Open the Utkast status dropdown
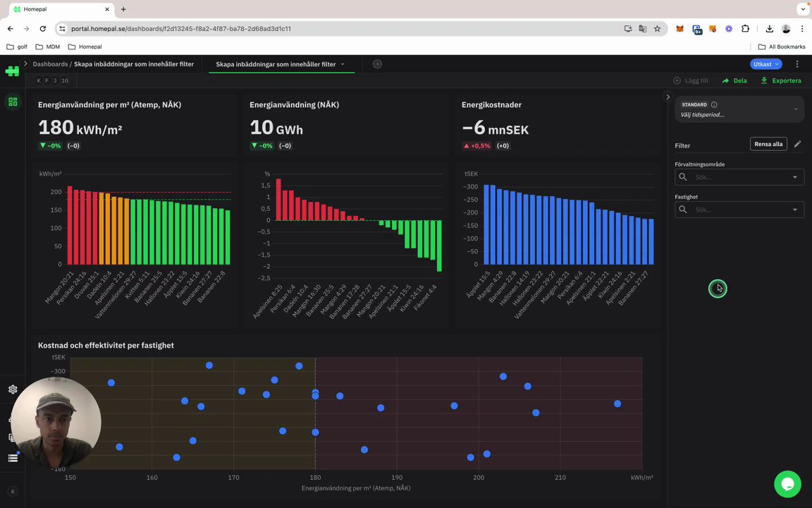Viewport: 812px width, 508px height. point(766,64)
